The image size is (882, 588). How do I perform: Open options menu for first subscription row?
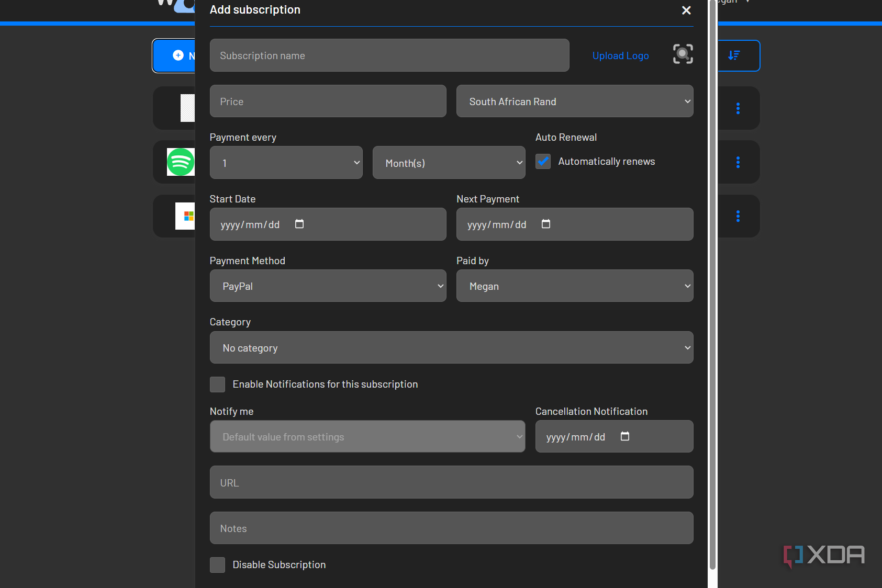(x=738, y=108)
